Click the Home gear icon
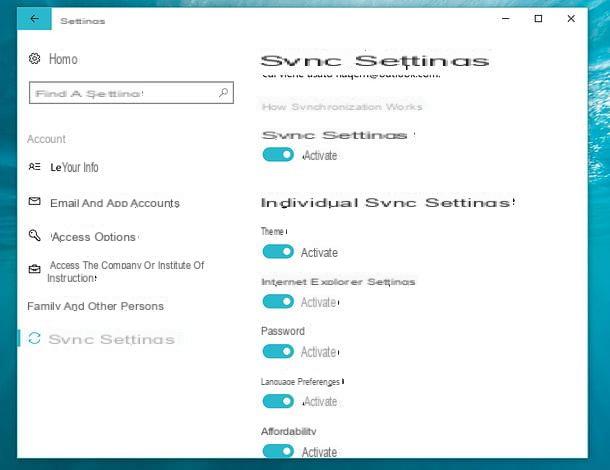The height and width of the screenshot is (470, 610). click(35, 60)
